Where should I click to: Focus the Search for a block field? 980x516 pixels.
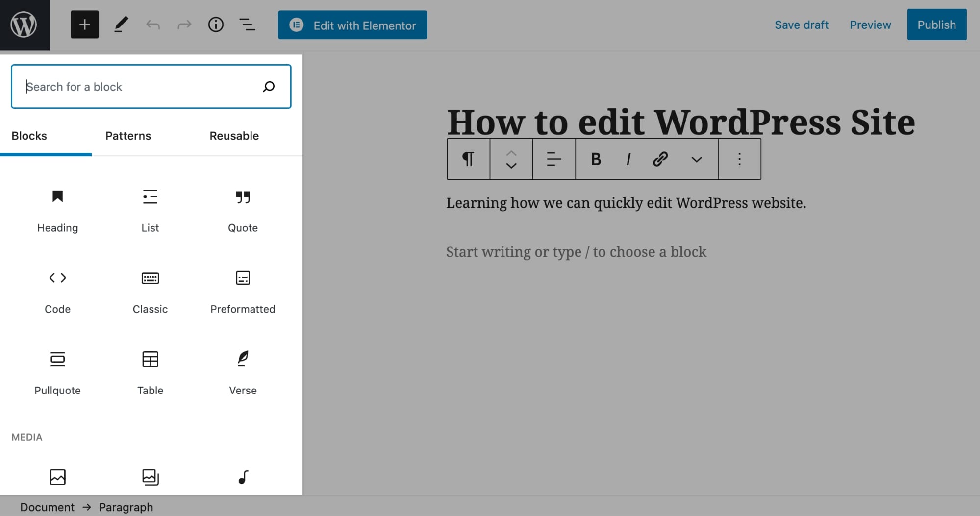click(142, 87)
